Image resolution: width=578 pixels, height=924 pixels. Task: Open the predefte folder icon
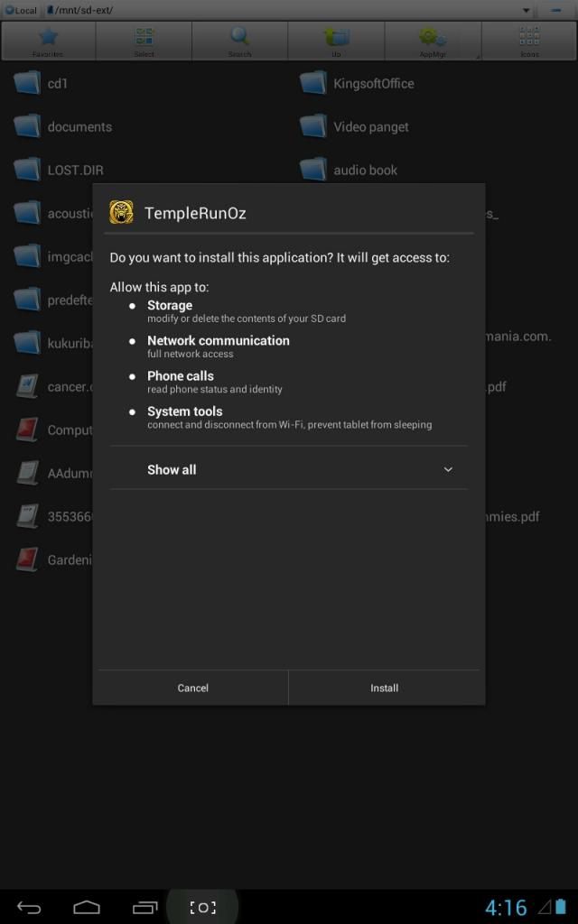coord(27,300)
